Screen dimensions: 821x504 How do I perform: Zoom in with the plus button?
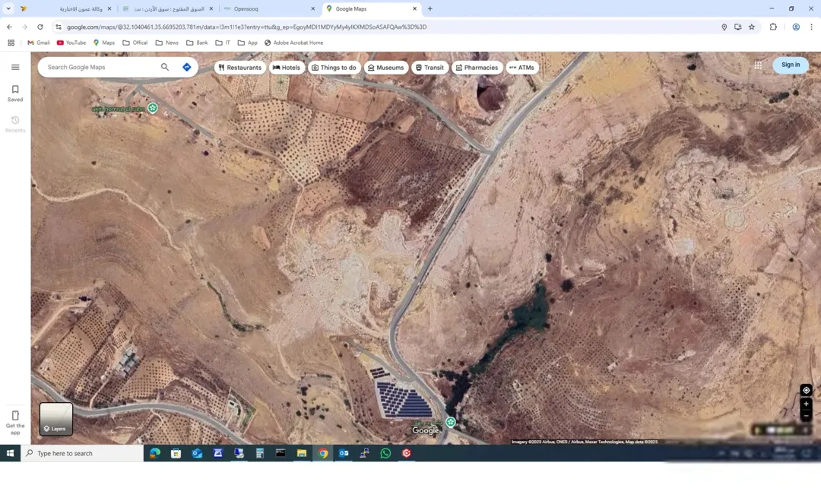point(806,404)
